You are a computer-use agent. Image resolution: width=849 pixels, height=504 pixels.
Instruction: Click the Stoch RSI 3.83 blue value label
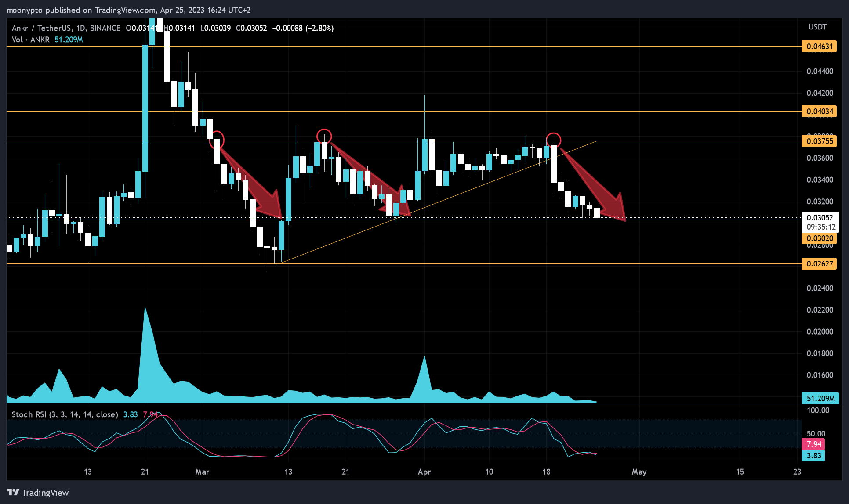click(x=813, y=456)
